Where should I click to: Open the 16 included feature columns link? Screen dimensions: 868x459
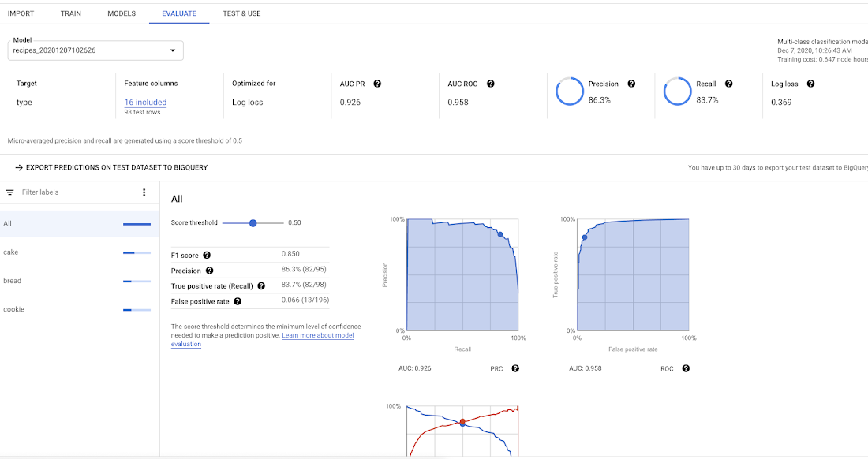145,103
